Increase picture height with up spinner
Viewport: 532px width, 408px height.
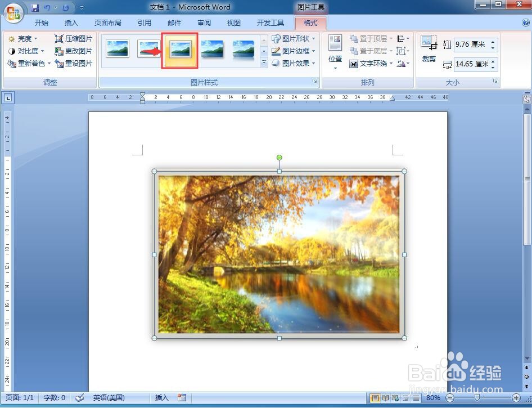(493, 42)
